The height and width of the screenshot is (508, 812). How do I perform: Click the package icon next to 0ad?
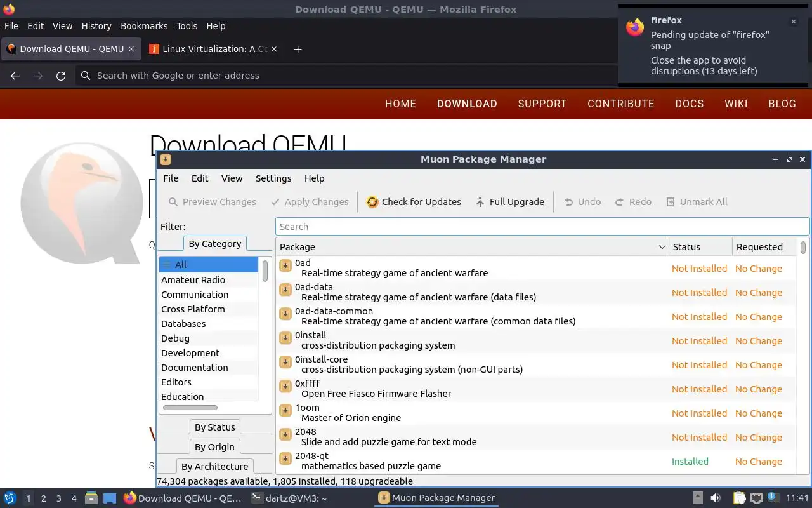click(x=285, y=266)
